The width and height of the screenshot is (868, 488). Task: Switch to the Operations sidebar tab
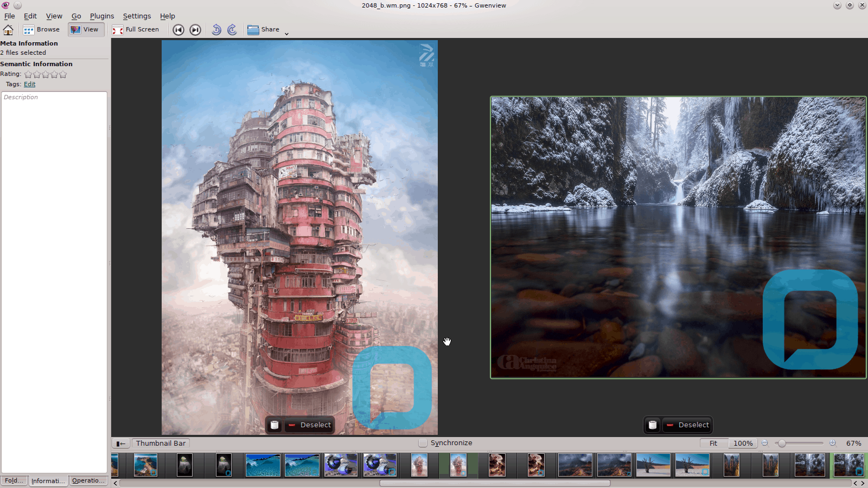(88, 481)
